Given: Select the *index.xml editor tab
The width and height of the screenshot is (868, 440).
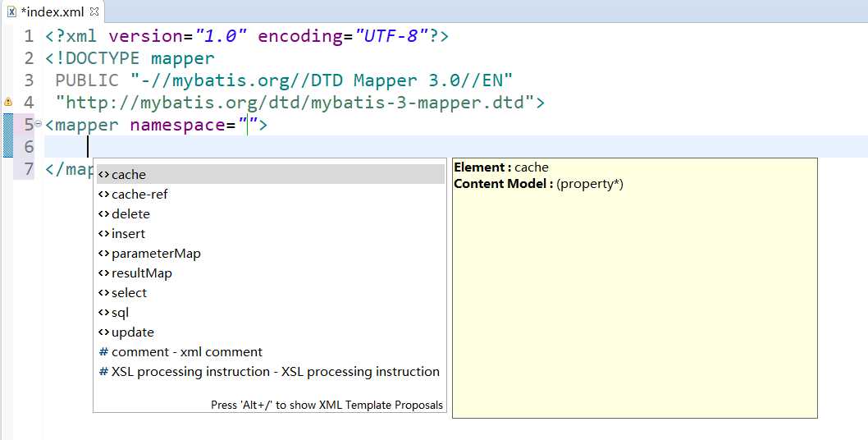Looking at the screenshot, I should click(x=53, y=11).
